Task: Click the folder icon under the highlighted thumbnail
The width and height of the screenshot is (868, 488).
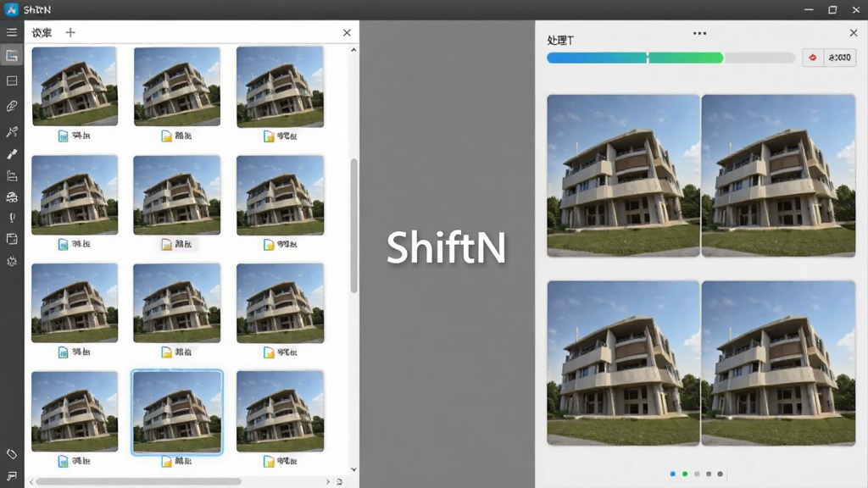Action: tap(166, 462)
